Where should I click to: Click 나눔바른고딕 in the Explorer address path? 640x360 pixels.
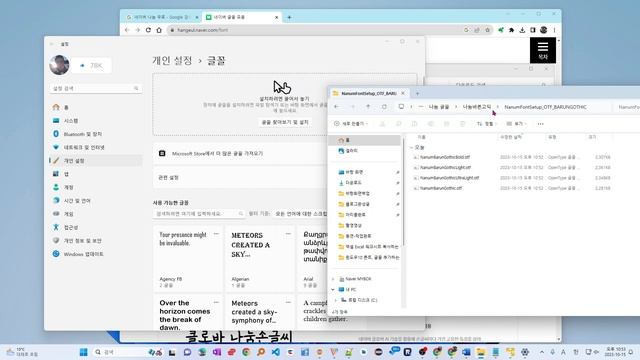[477, 107]
